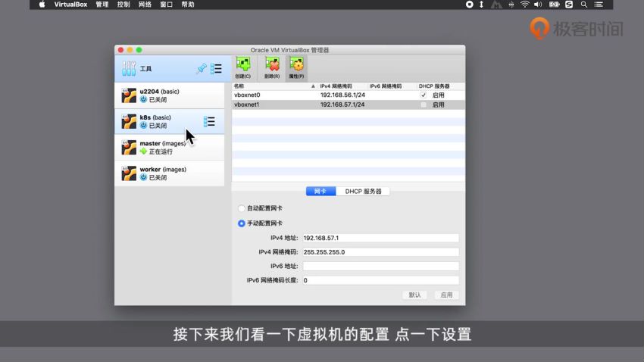This screenshot has height=362, width=644.
Task: Open the 帮助 menu in menu bar
Action: tap(188, 5)
